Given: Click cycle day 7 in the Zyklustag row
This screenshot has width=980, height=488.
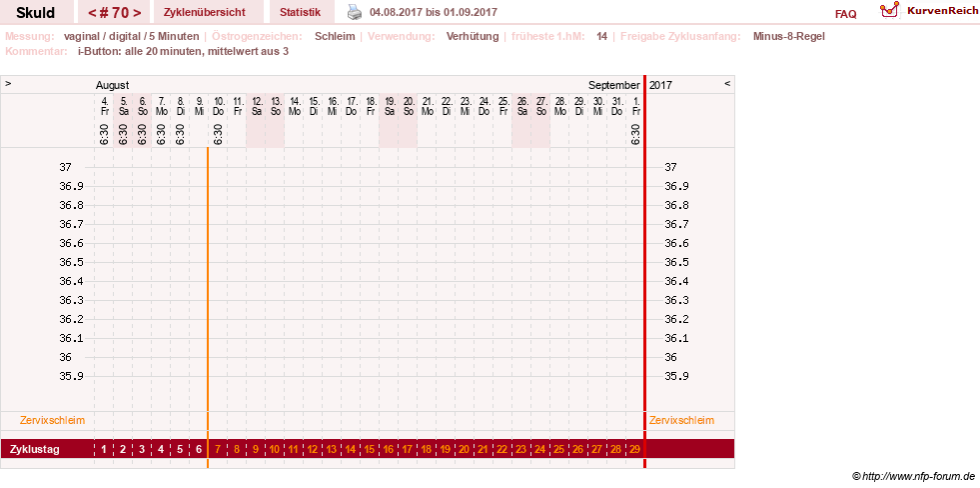Looking at the screenshot, I should tap(218, 449).
